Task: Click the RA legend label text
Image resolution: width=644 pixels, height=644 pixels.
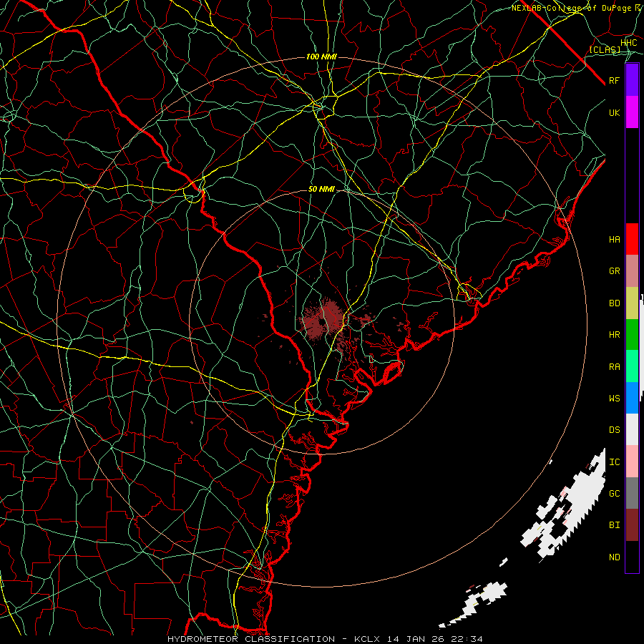Action: 614,366
